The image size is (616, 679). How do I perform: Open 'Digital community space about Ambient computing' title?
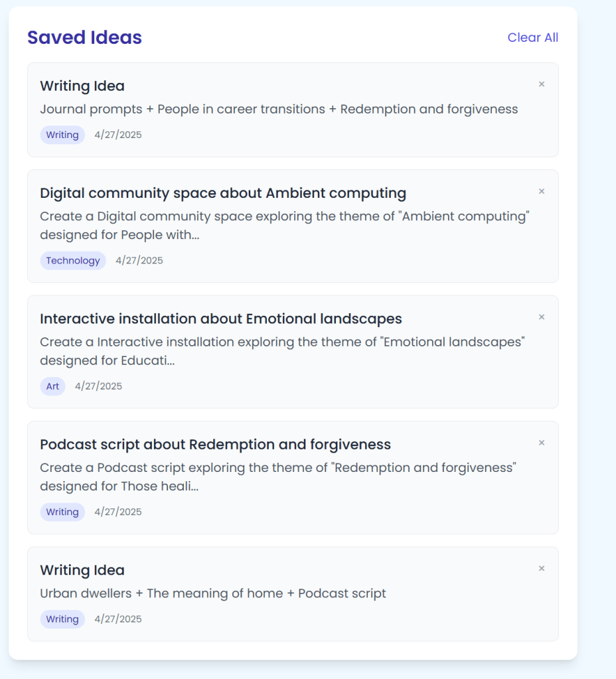(x=223, y=193)
